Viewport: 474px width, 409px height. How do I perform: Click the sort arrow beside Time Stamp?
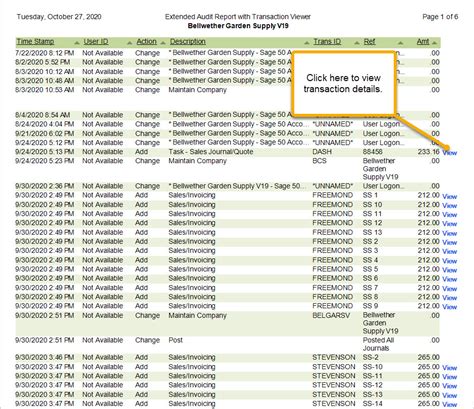tap(77, 43)
